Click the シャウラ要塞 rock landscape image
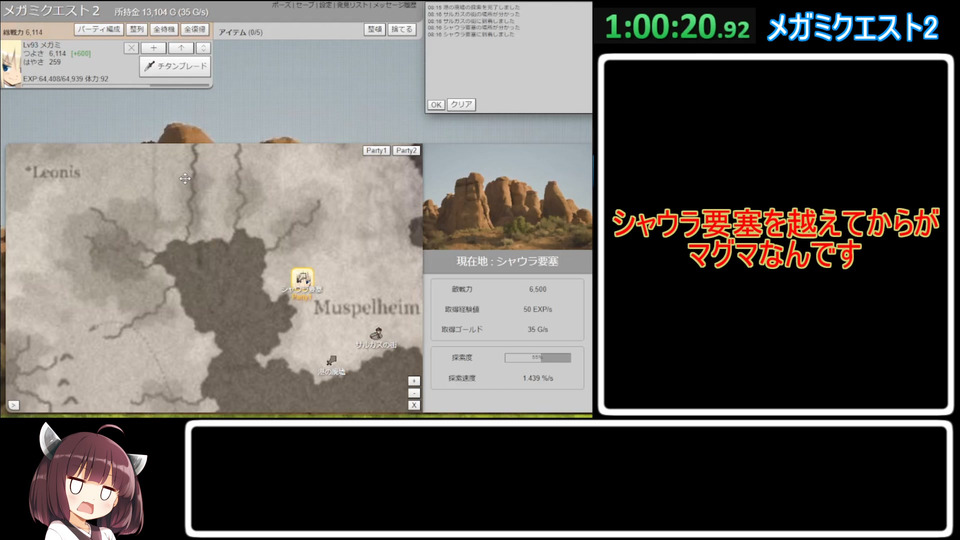This screenshot has height=540, width=960. (x=508, y=197)
